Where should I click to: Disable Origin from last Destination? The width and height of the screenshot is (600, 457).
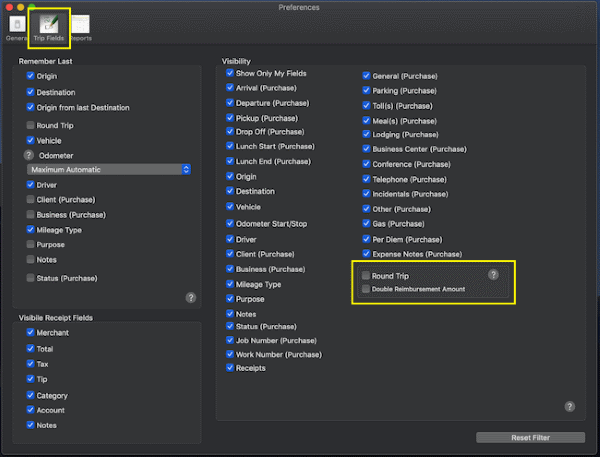(x=31, y=108)
